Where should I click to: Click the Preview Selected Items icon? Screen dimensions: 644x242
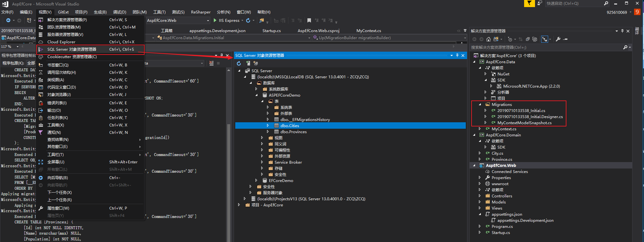pyautogui.click(x=565, y=39)
